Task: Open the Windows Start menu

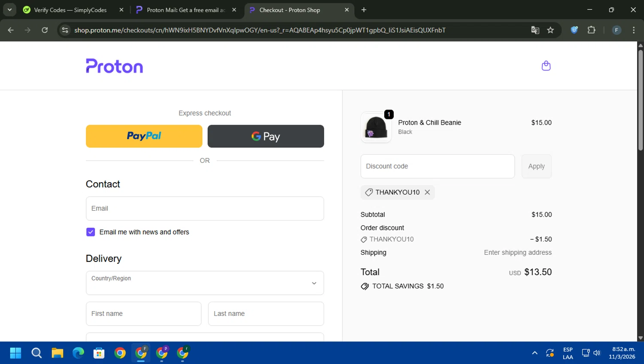Action: [x=15, y=353]
